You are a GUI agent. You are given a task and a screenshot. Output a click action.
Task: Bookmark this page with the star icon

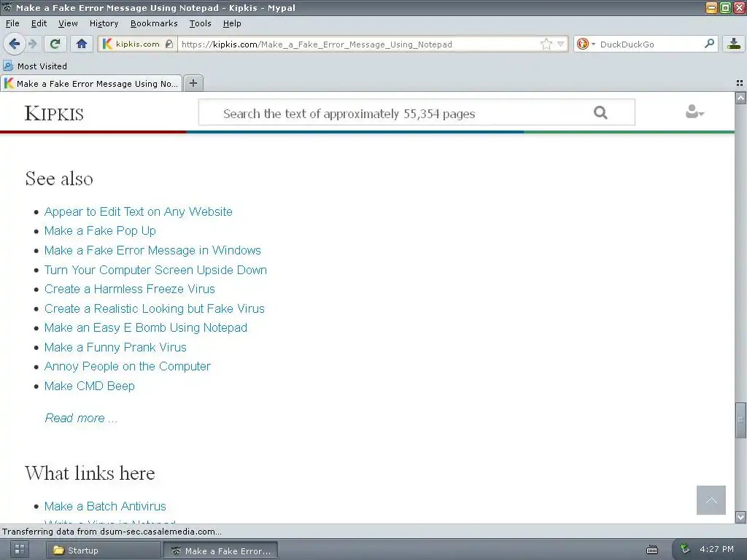(546, 44)
